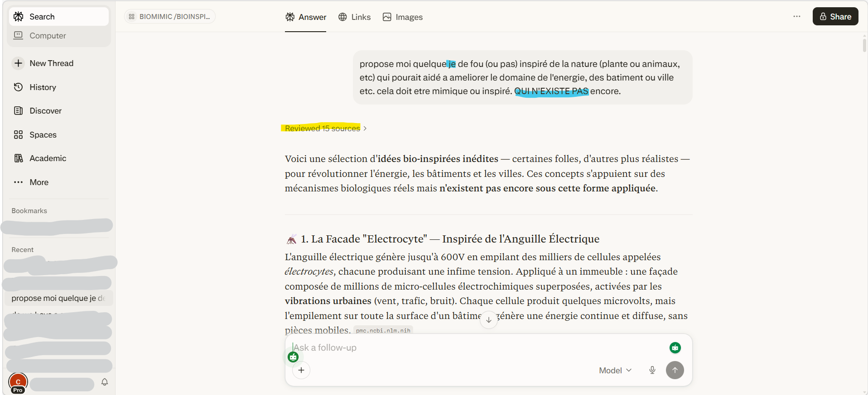Viewport: 868px width, 395px height.
Task: Open Discover in the sidebar
Action: point(45,111)
